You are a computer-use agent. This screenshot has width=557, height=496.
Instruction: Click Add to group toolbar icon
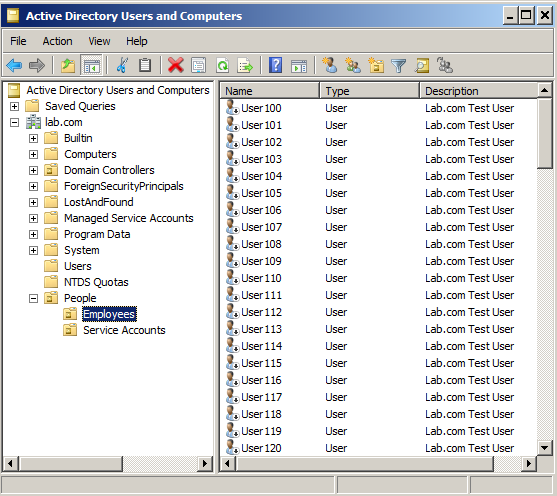[x=445, y=65]
